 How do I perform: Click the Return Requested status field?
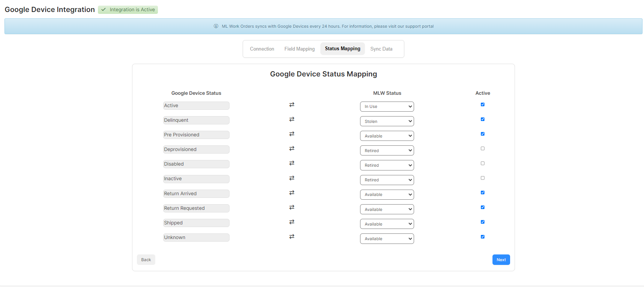pyautogui.click(x=196, y=208)
